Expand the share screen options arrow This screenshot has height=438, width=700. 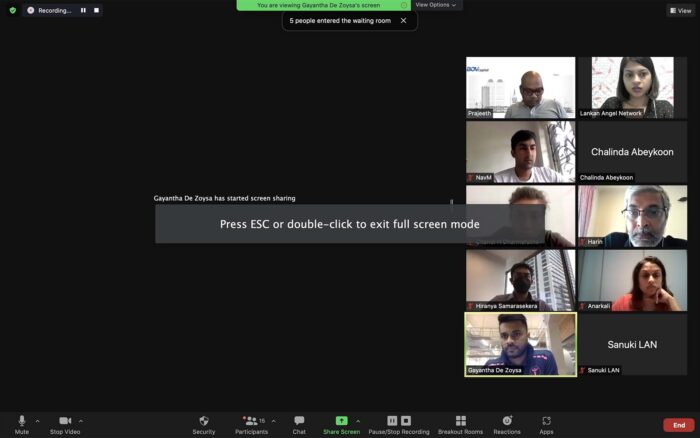(x=358, y=421)
